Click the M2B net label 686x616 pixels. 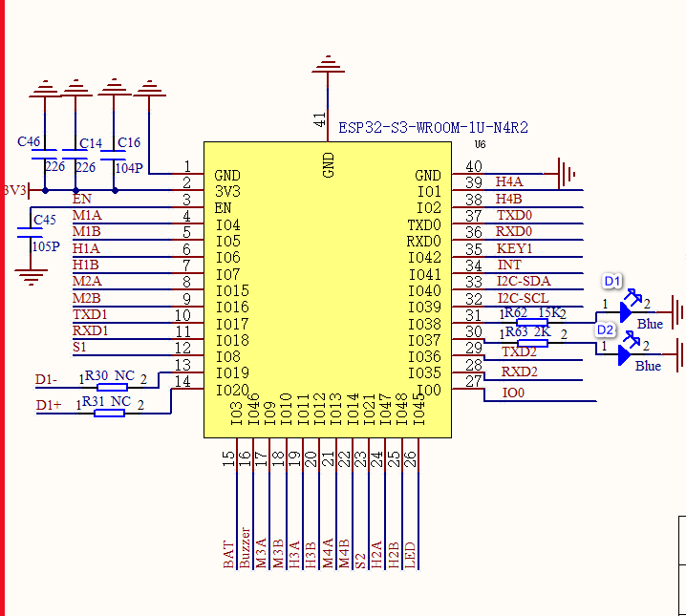point(87,298)
